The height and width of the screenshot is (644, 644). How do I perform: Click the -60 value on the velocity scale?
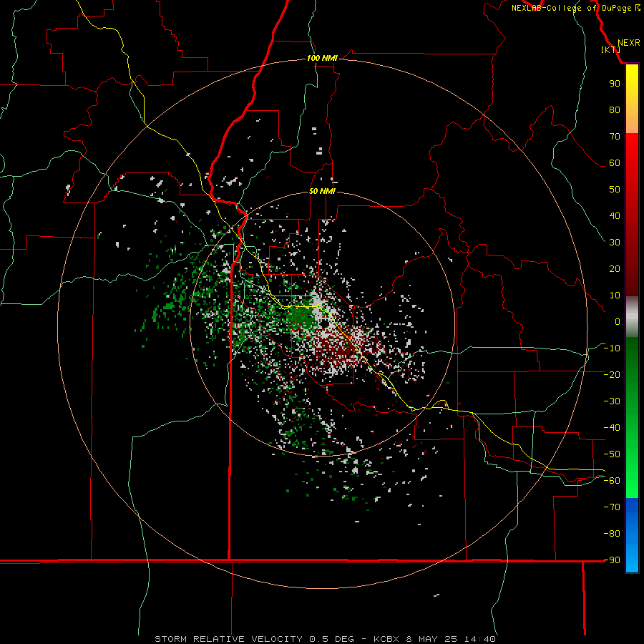pos(612,481)
